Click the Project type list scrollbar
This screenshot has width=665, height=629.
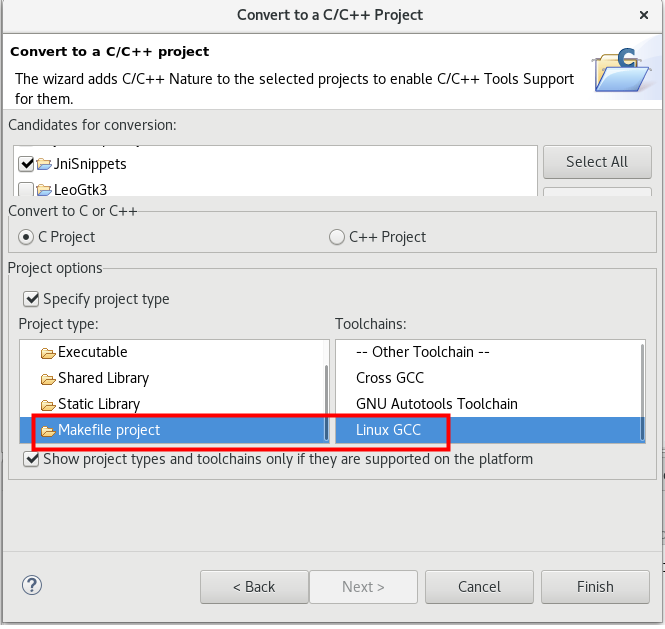(324, 400)
